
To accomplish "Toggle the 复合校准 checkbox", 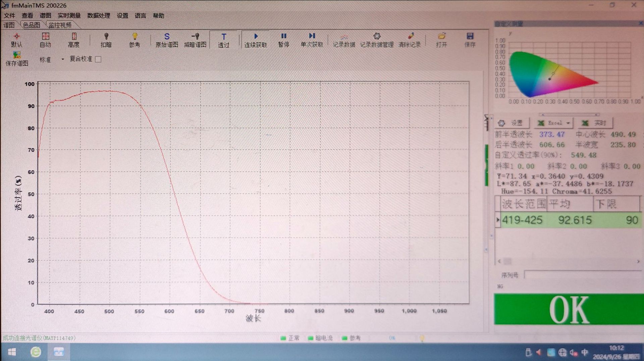I will (x=98, y=59).
